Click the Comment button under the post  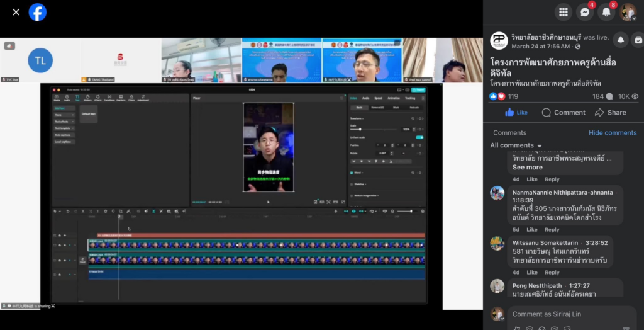coord(563,113)
